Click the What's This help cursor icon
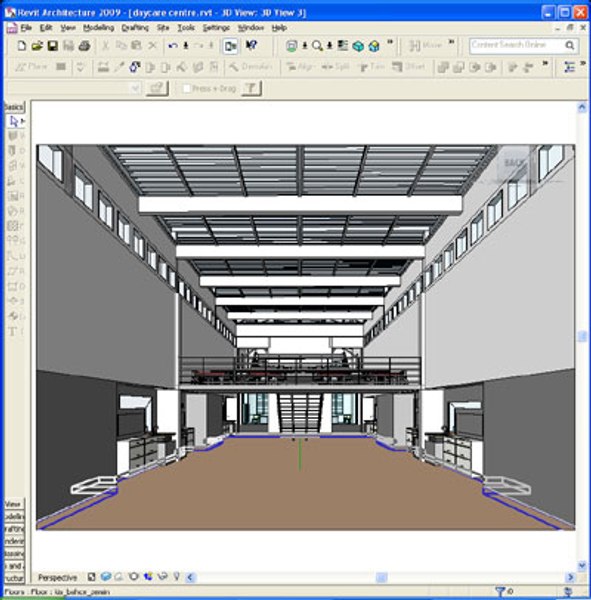This screenshot has height=600, width=591. coord(251,46)
